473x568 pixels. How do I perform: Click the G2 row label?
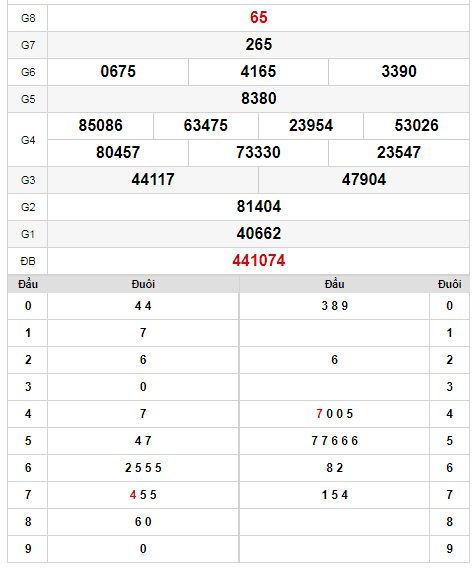coord(28,207)
